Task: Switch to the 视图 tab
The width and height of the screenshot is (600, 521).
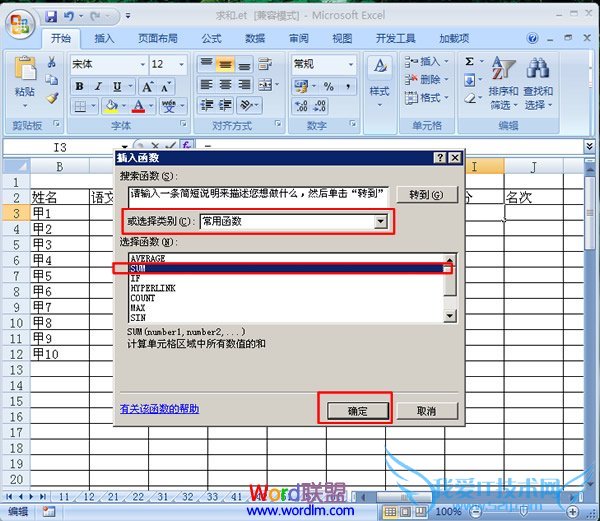Action: [x=342, y=38]
